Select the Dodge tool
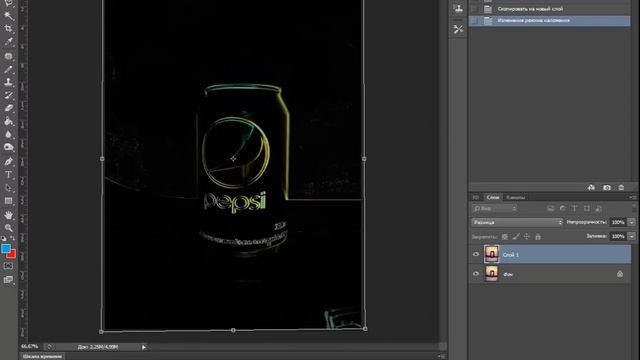 click(8, 147)
